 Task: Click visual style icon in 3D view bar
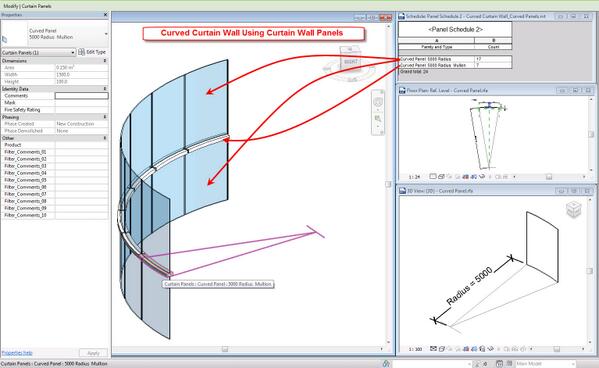pyautogui.click(x=442, y=349)
